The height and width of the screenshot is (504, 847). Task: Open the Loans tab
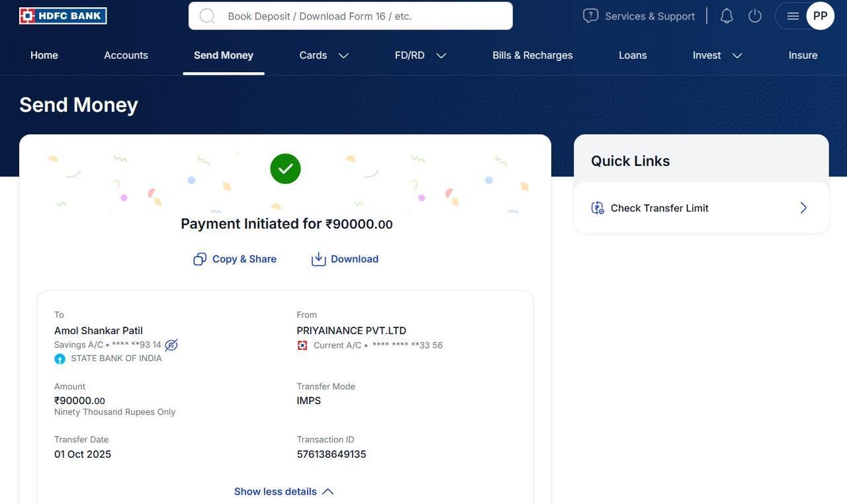633,56
